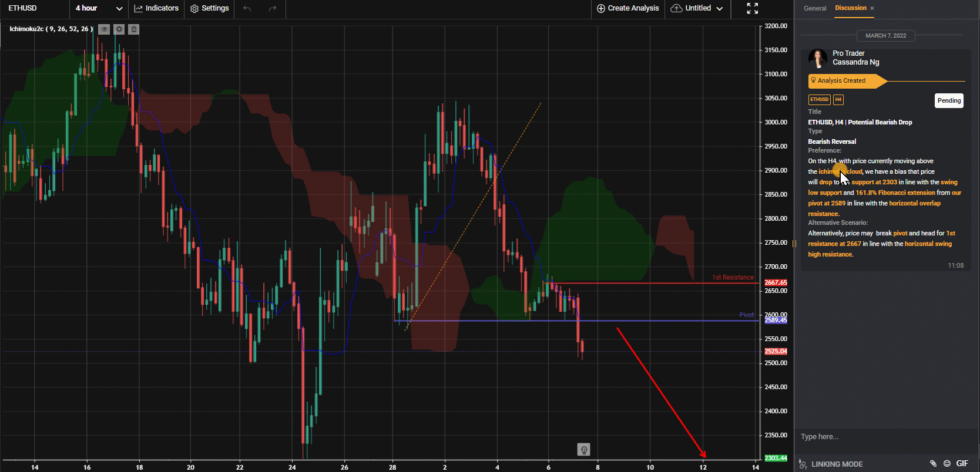Toggle Linking Mode icon

[803, 464]
